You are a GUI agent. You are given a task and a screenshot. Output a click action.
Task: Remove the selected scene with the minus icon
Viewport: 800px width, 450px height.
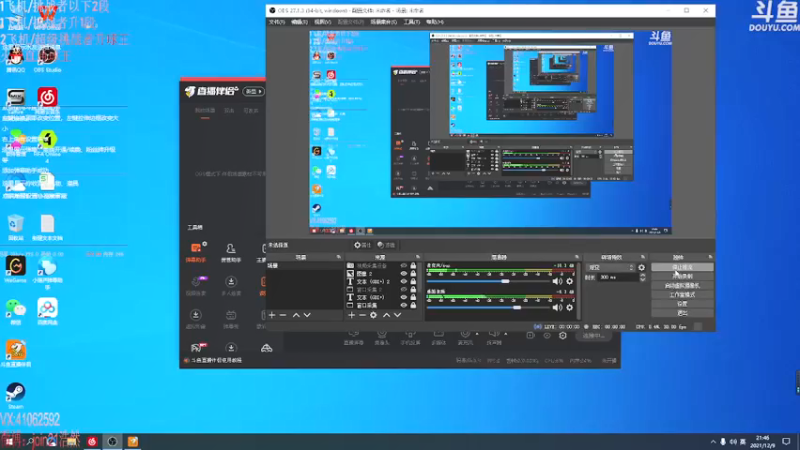click(x=283, y=315)
